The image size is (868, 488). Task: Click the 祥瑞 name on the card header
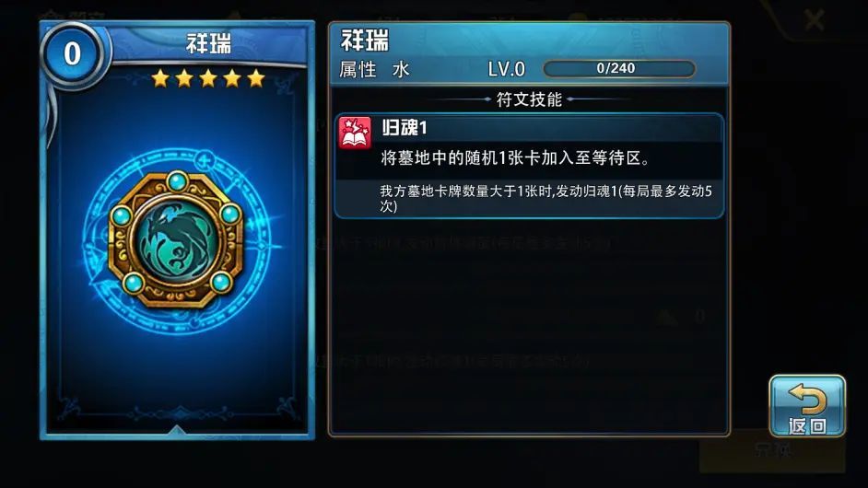tap(208, 43)
